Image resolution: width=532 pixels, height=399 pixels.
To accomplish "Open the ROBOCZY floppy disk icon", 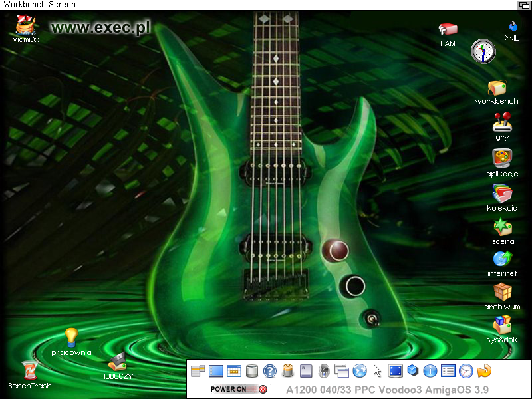I will coord(118,362).
